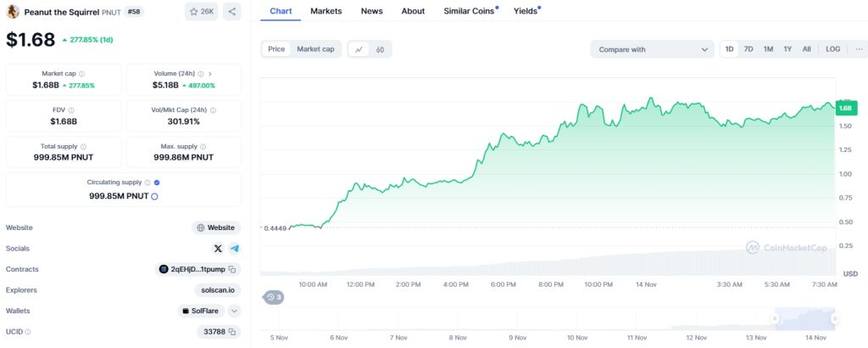Viewport: 868px width, 348px height.
Task: Open the X (Twitter) social link
Action: 218,248
